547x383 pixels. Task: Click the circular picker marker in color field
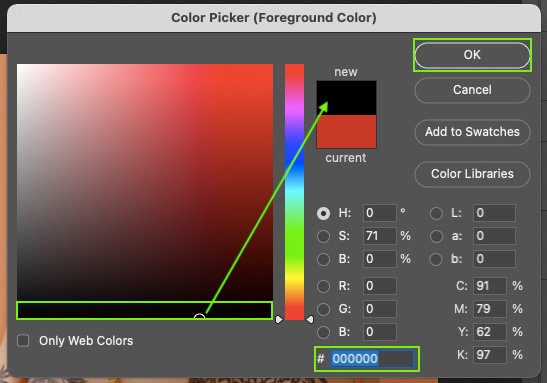point(199,317)
